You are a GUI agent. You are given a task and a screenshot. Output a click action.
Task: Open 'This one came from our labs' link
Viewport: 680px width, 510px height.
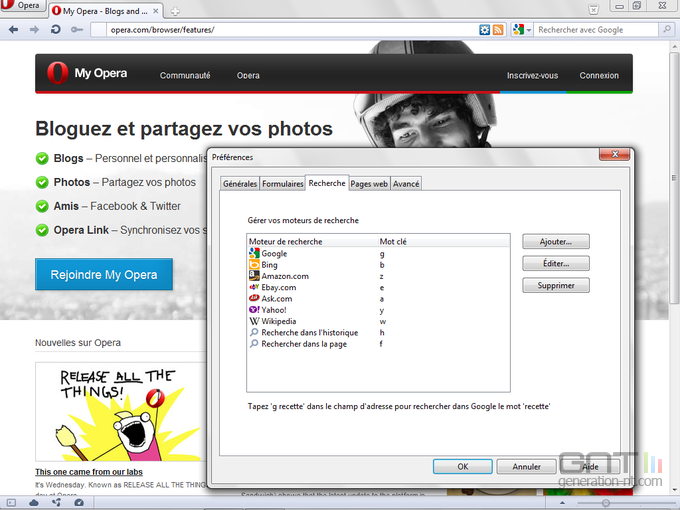point(89,472)
